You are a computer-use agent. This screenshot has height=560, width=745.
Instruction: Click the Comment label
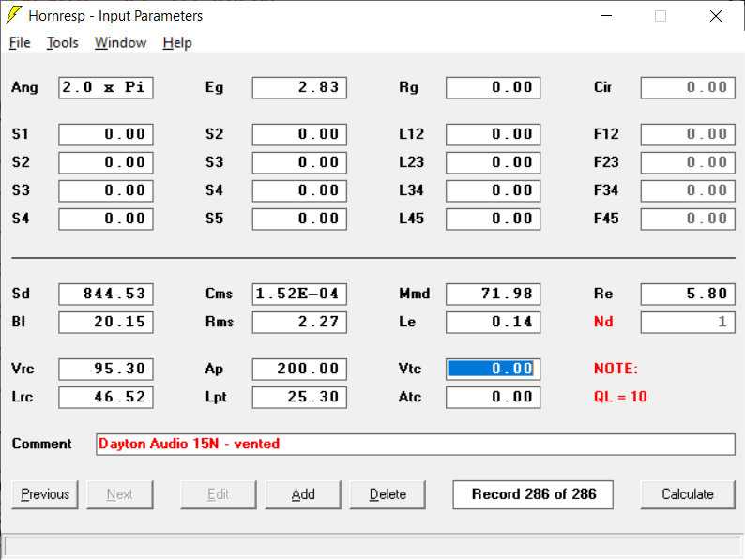42,444
